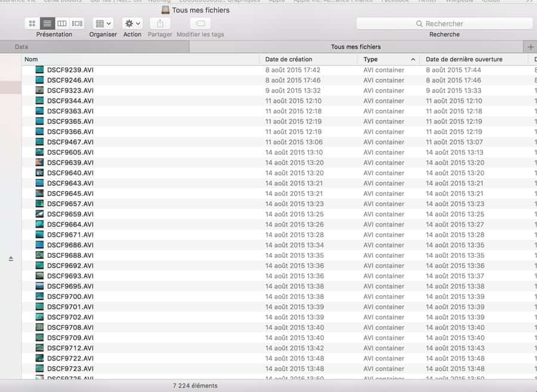The image size is (537, 392).
Task: Add a new tab with plus button
Action: point(530,47)
